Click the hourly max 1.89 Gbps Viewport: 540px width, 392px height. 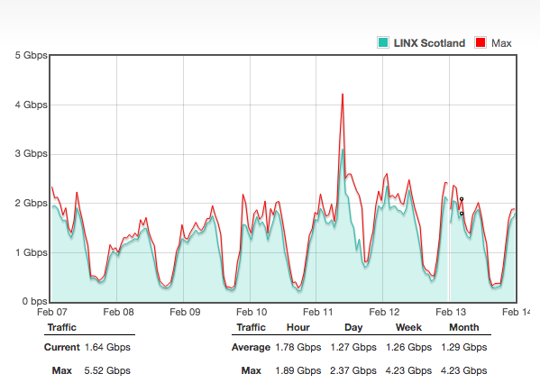click(x=298, y=370)
